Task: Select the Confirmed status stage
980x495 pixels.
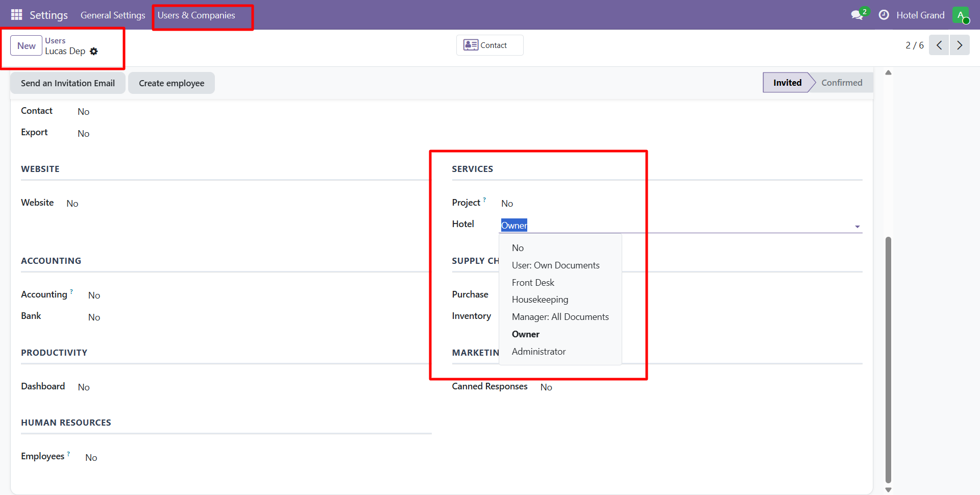Action: pyautogui.click(x=841, y=83)
